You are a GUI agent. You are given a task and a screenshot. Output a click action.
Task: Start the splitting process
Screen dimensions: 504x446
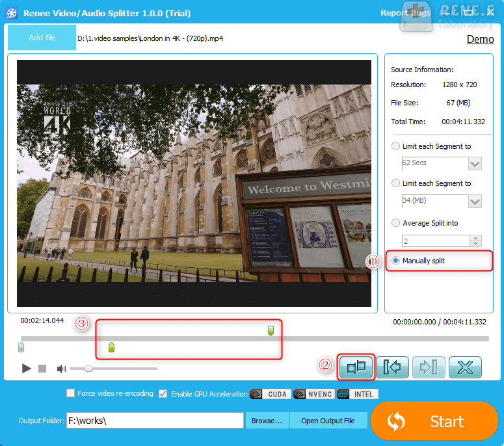pyautogui.click(x=434, y=421)
